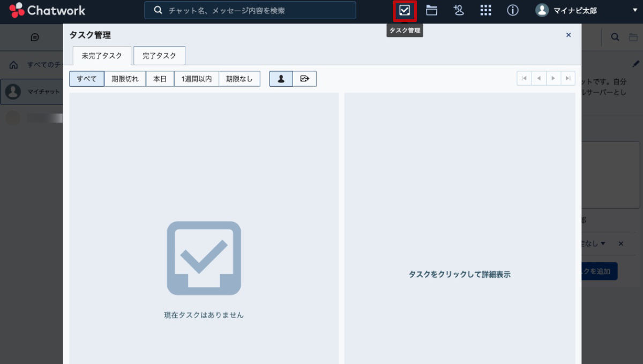Image resolution: width=643 pixels, height=364 pixels.
Task: Select the 本日 task filter
Action: pyautogui.click(x=160, y=79)
